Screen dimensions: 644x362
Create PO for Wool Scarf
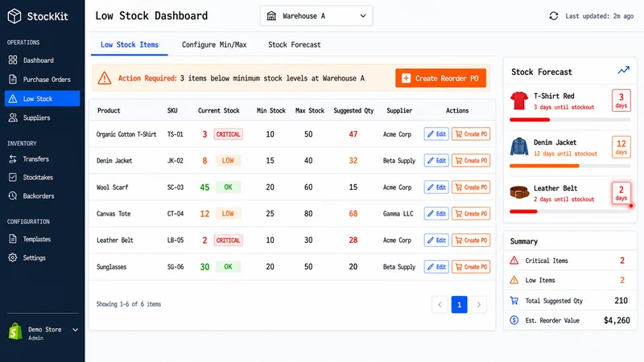pos(471,187)
